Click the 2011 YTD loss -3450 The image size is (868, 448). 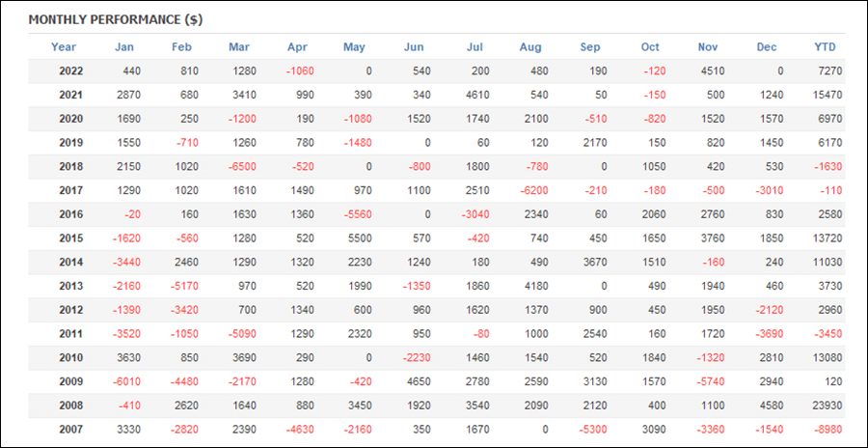pos(829,334)
